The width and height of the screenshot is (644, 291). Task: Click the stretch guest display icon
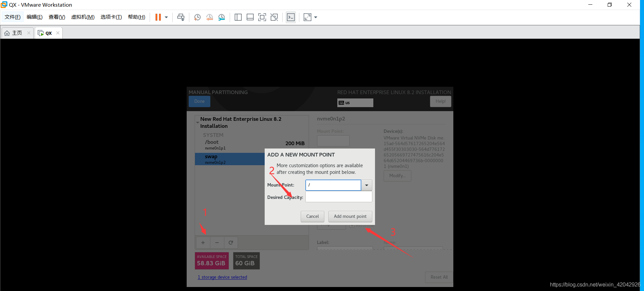tap(307, 17)
